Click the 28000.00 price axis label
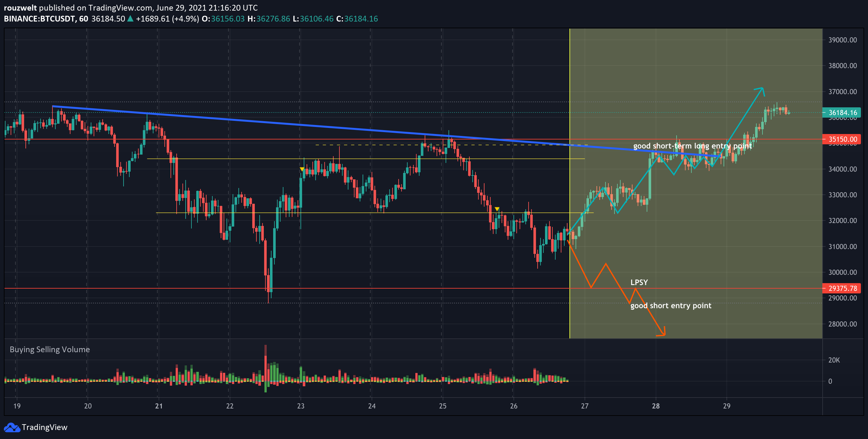Image resolution: width=868 pixels, height=439 pixels. tap(843, 324)
